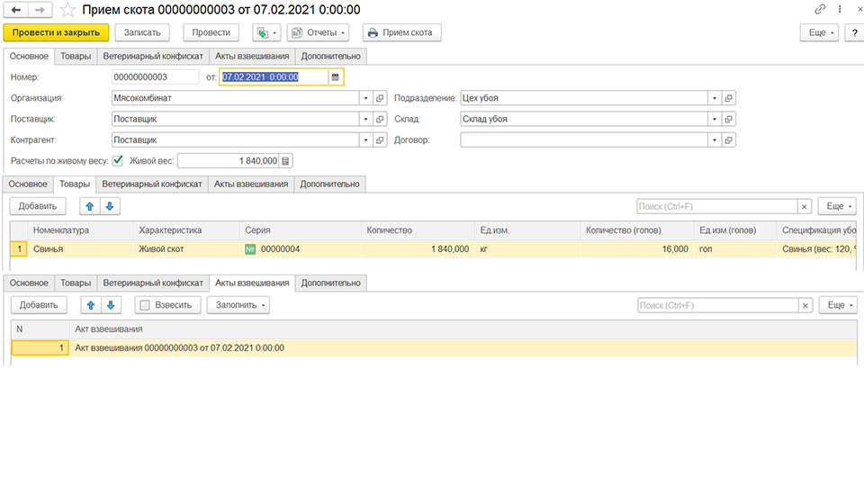Select the Живой скот characteristic cell
864x504 pixels.
click(186, 249)
